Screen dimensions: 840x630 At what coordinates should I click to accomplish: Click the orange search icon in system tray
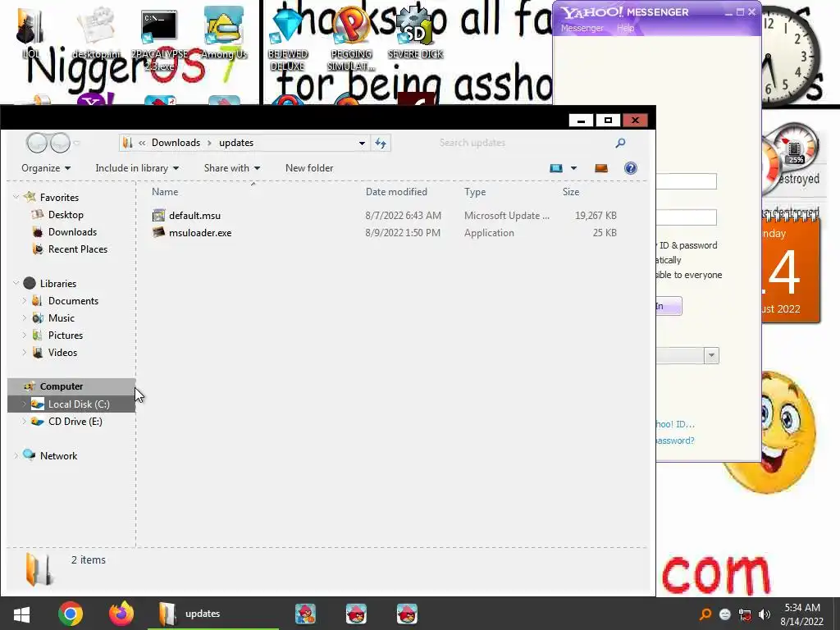click(x=705, y=614)
